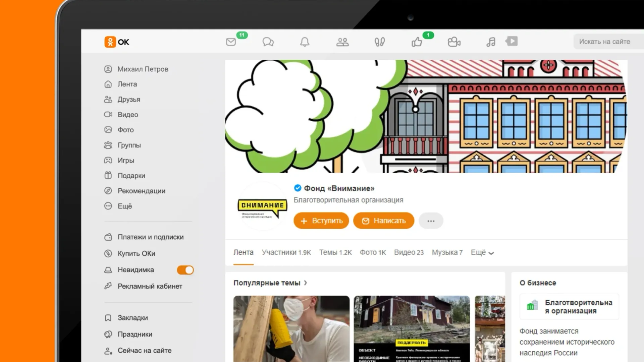644x362 pixels.
Task: Open Платежи и подписки
Action: 144,237
